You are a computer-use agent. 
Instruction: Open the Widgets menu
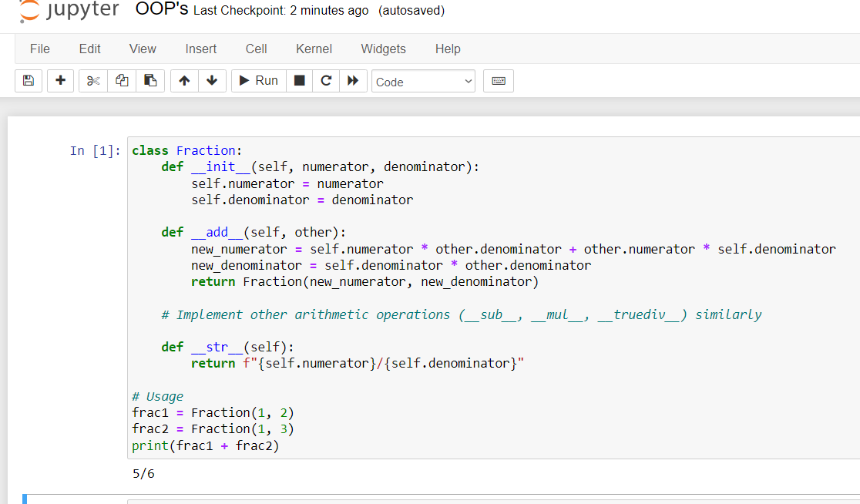coord(384,49)
